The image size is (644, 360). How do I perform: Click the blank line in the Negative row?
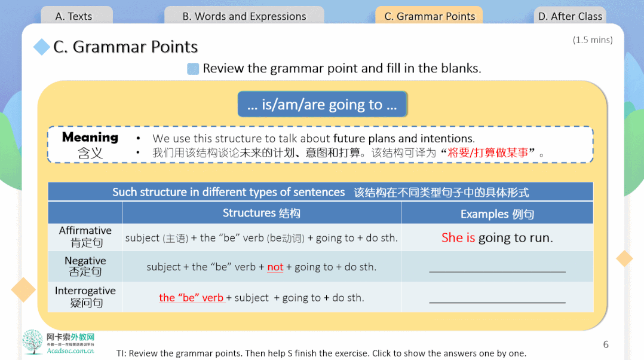coord(498,271)
